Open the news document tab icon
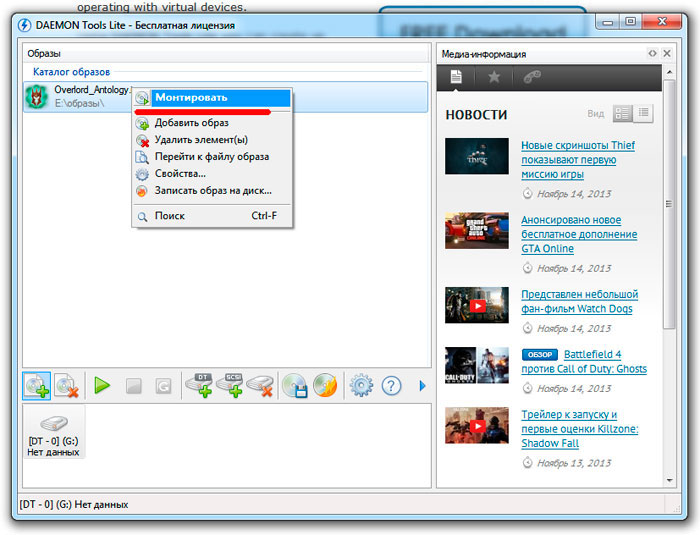This screenshot has height=535, width=700. pyautogui.click(x=456, y=77)
